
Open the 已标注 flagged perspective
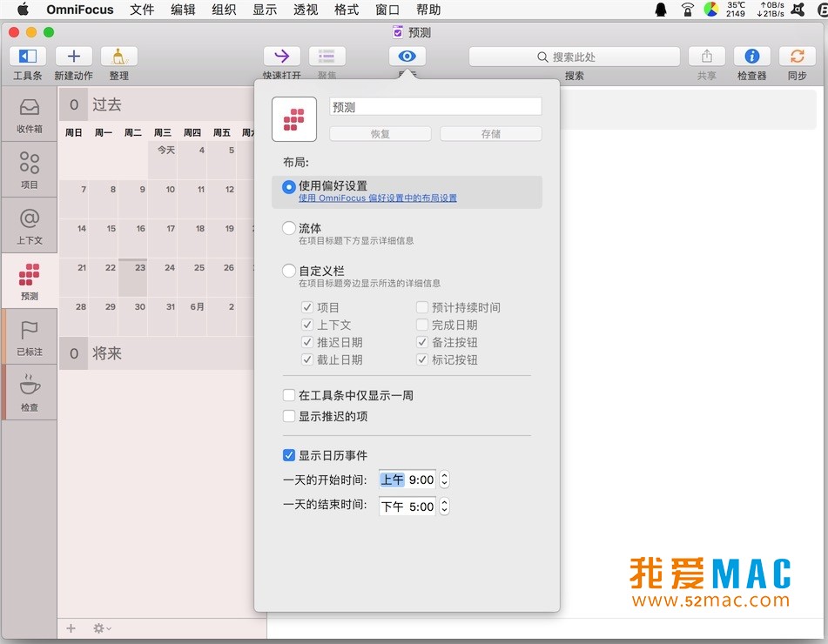coord(29,337)
